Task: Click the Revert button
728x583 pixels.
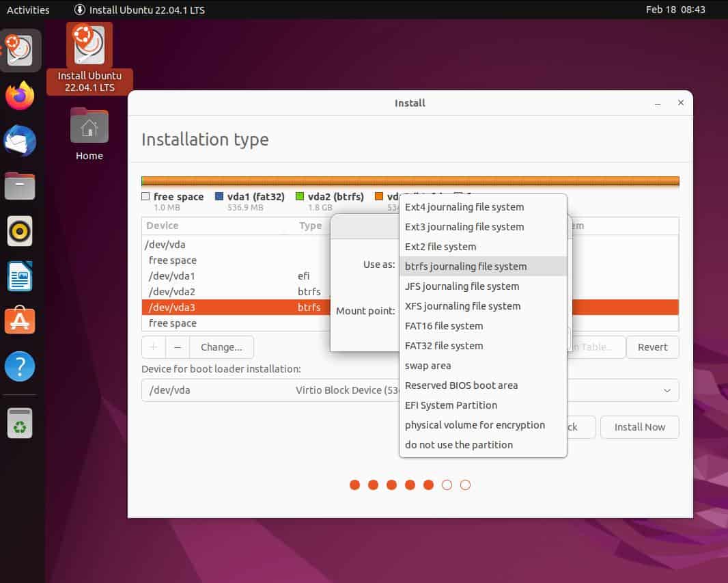Action: (x=652, y=347)
